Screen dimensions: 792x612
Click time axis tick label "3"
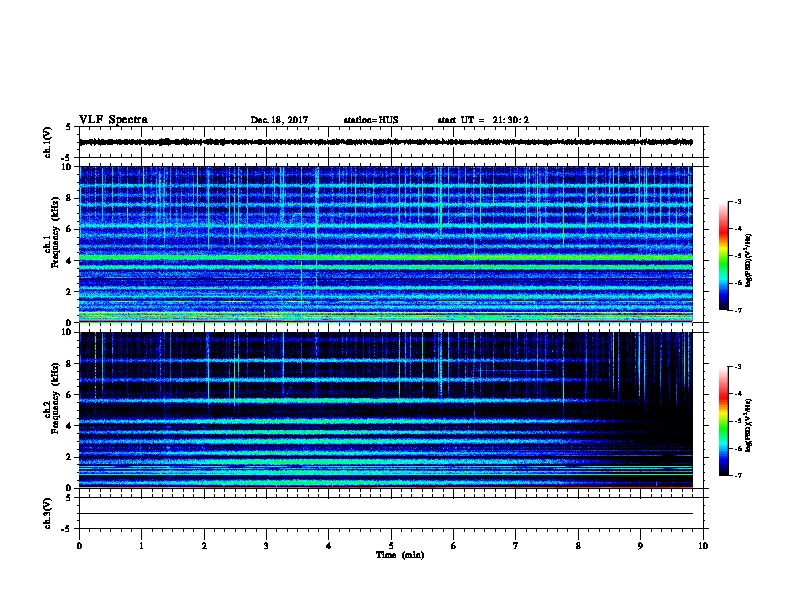click(266, 546)
